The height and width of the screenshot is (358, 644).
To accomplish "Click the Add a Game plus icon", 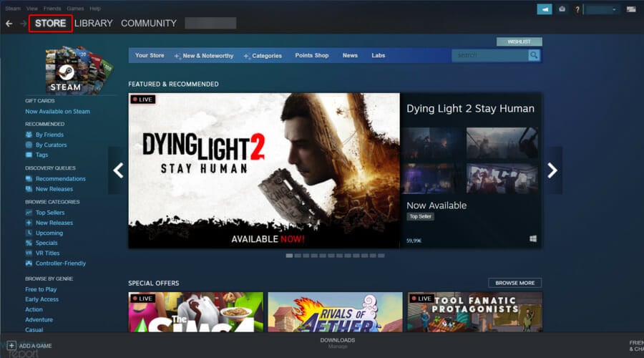I will click(11, 346).
